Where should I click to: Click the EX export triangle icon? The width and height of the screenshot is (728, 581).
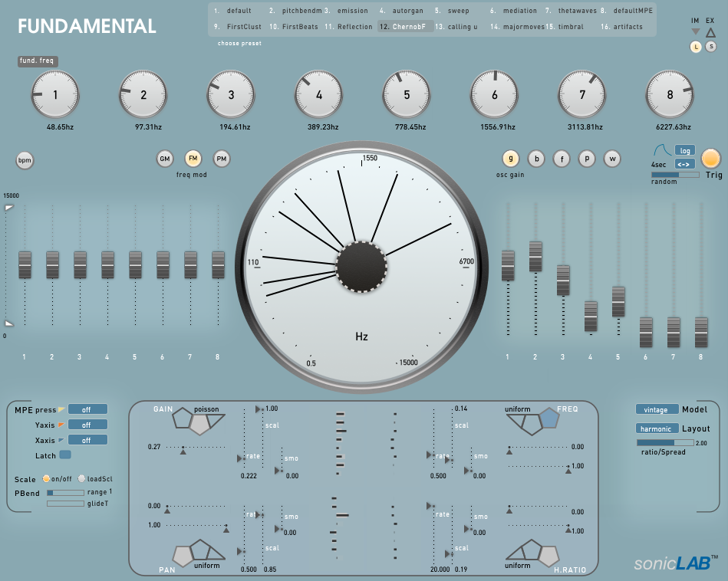(710, 32)
